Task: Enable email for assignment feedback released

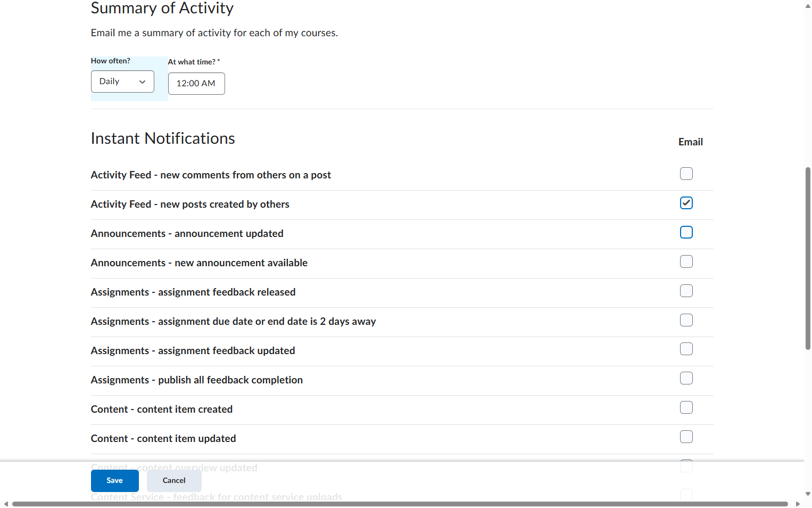Action: 686,291
